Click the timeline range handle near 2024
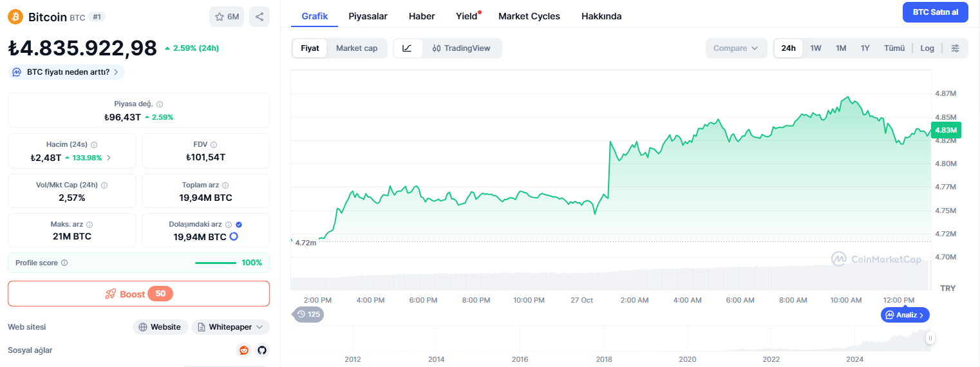 click(930, 337)
